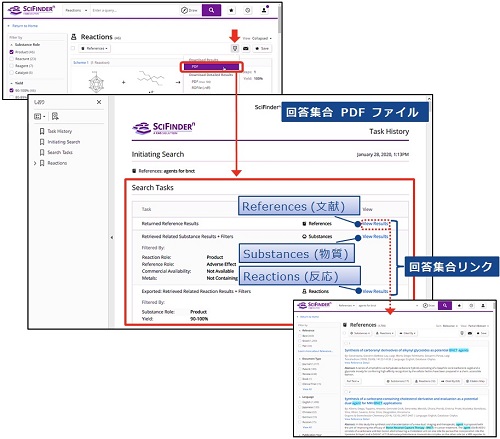500x439 pixels.
Task: Tick the checkbox for reference result 1
Action: coord(346,342)
